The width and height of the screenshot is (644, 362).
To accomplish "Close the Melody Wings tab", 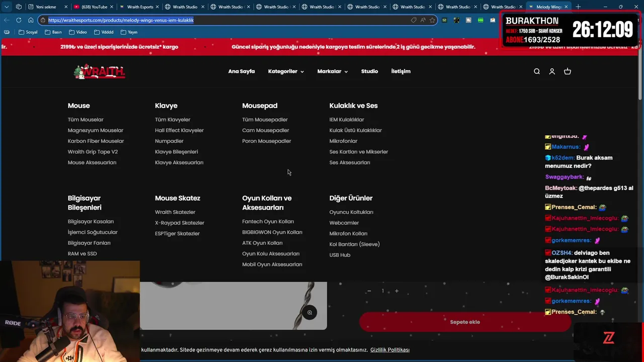I will click(x=566, y=7).
